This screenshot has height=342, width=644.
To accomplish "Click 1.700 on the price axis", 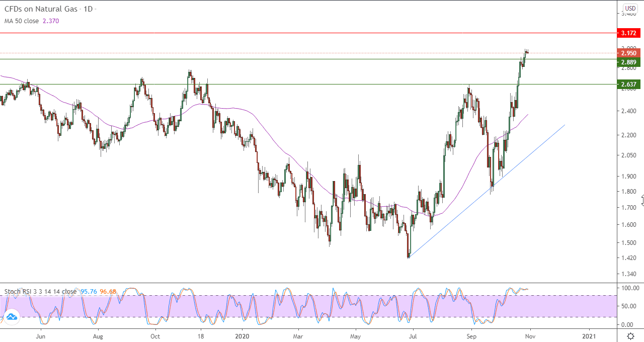I will pyautogui.click(x=629, y=208).
